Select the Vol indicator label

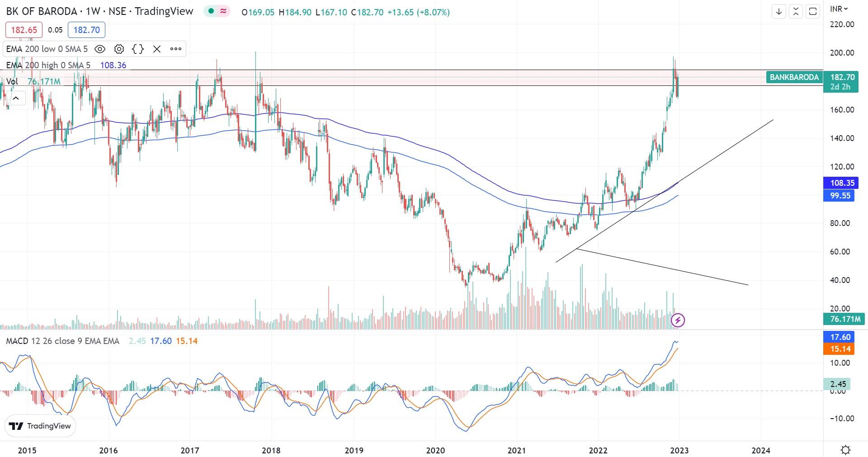pyautogui.click(x=12, y=81)
